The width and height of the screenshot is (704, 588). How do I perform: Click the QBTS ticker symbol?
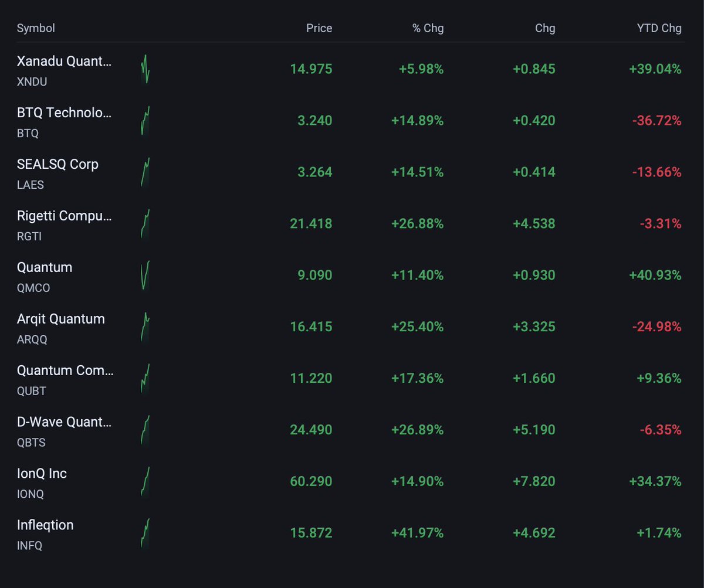[31, 443]
